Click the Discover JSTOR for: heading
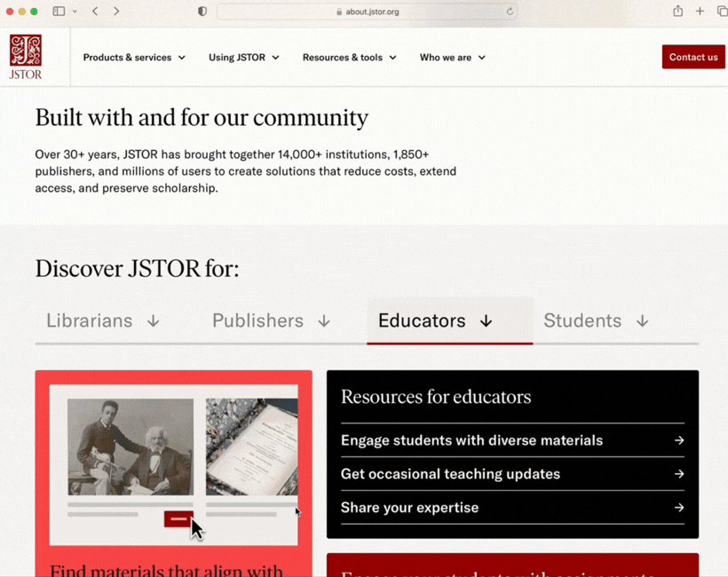The width and height of the screenshot is (728, 577). point(137,269)
